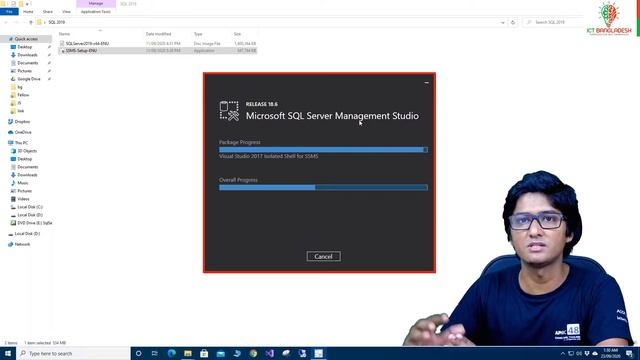Click the Up folder arrow in Explorer
This screenshot has width=640, height=360.
(31, 22)
